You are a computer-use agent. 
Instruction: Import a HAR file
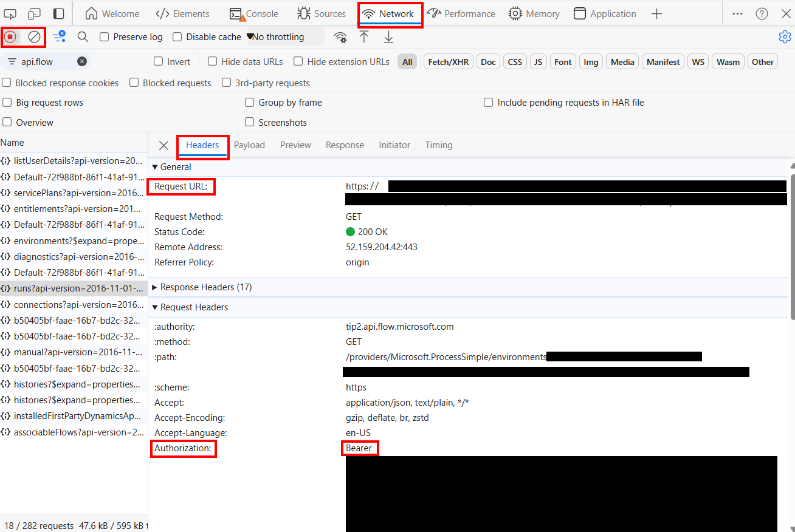tap(364, 37)
